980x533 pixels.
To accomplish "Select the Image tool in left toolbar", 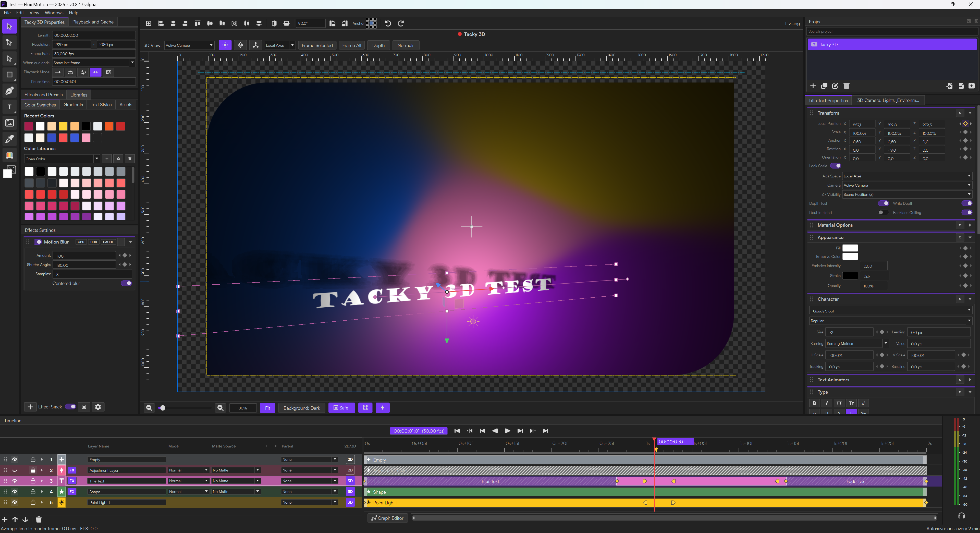I will pos(9,123).
